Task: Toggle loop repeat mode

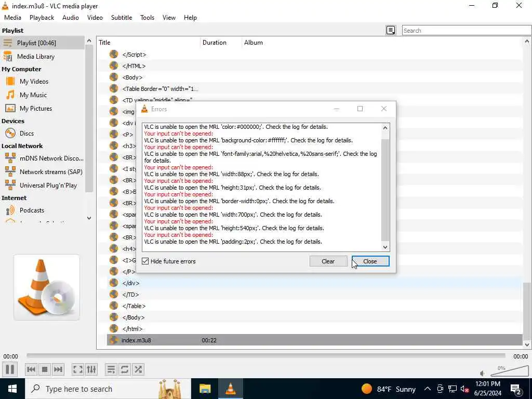Action: click(x=125, y=369)
